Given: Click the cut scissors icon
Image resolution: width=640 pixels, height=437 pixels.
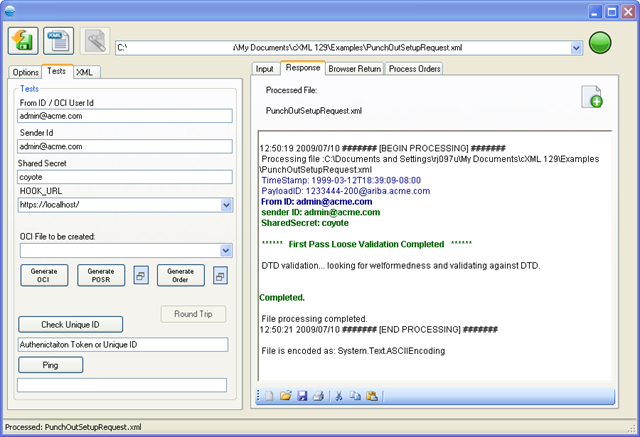Looking at the screenshot, I should (x=339, y=396).
